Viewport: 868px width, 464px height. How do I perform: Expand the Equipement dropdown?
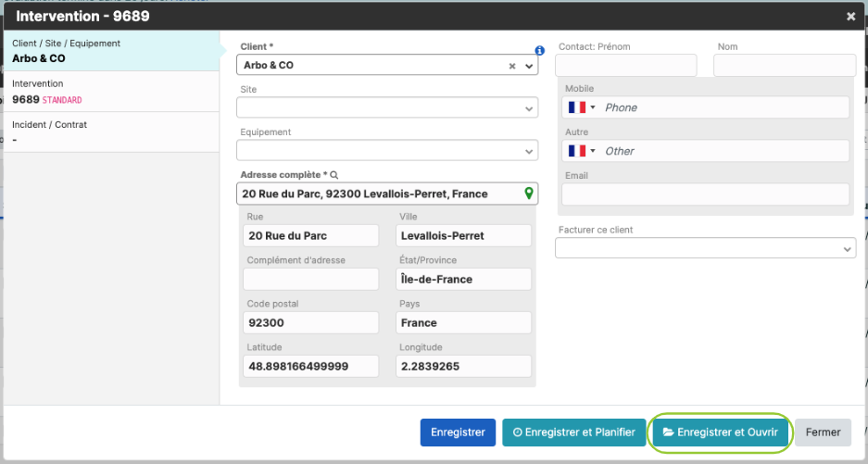click(529, 151)
